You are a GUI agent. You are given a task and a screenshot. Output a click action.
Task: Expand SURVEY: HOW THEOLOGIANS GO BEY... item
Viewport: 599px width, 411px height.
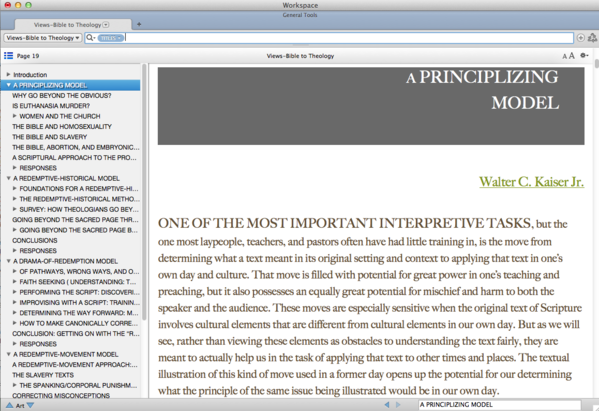tap(15, 209)
